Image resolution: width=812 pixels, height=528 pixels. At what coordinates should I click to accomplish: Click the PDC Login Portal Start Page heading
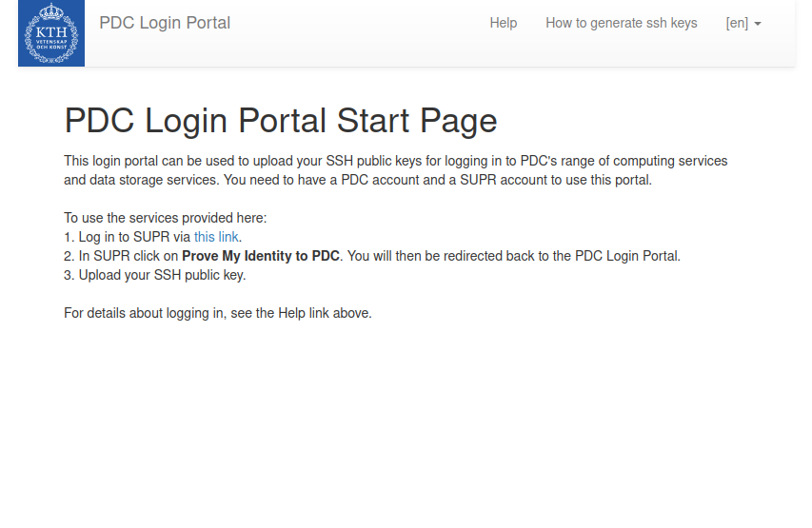point(280,121)
